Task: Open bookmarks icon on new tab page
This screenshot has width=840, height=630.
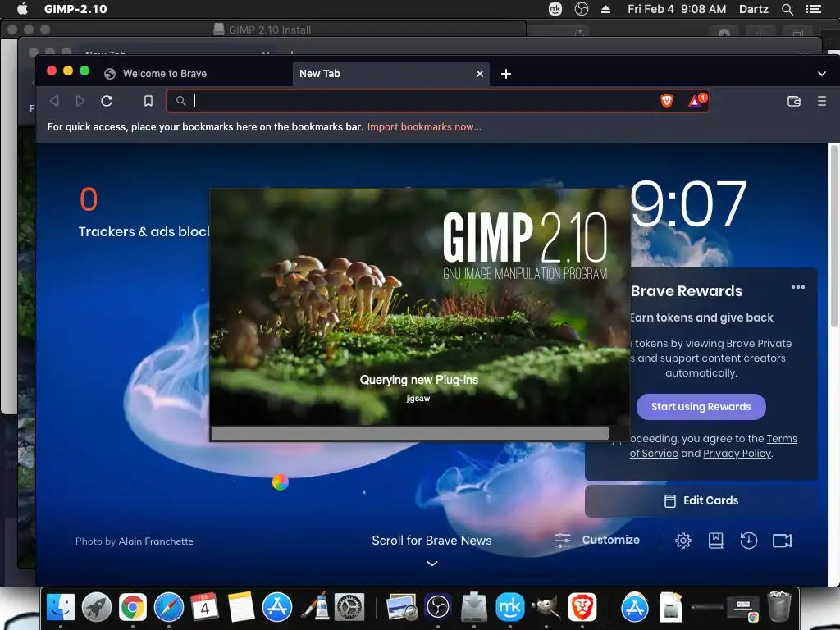Action: pos(715,541)
